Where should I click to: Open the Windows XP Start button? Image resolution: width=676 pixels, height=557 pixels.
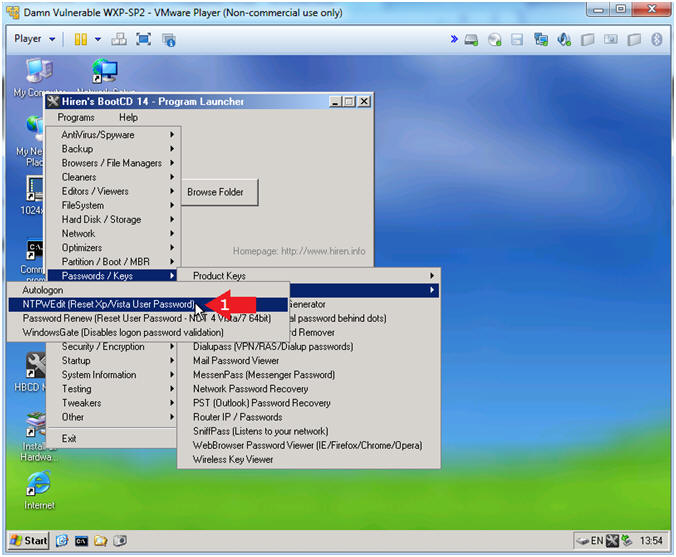pyautogui.click(x=28, y=541)
